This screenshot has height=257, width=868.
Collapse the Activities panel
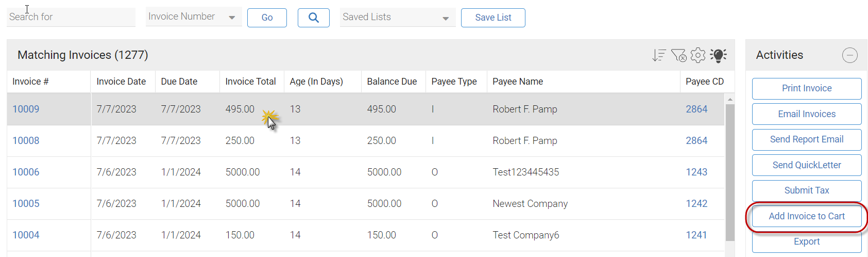[849, 55]
